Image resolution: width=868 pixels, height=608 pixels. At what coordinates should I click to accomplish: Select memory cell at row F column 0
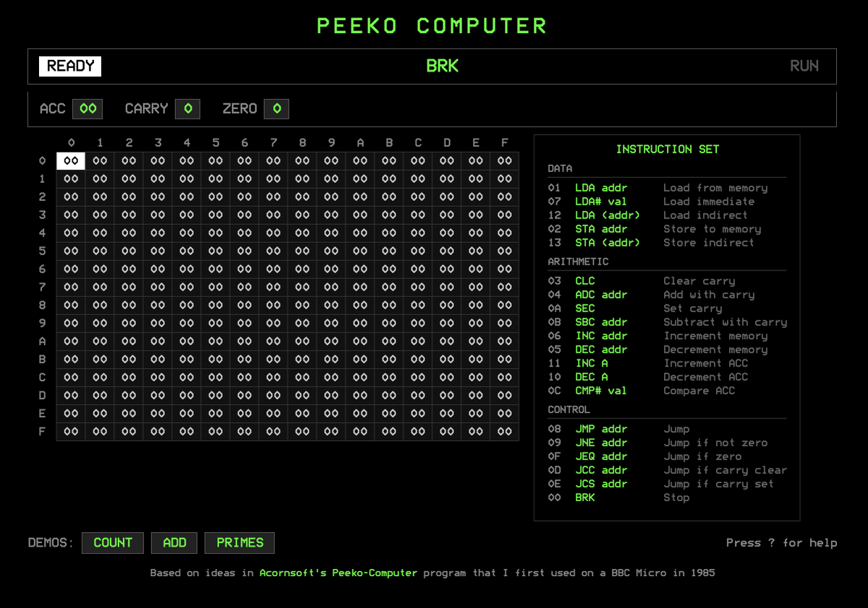pos(71,432)
